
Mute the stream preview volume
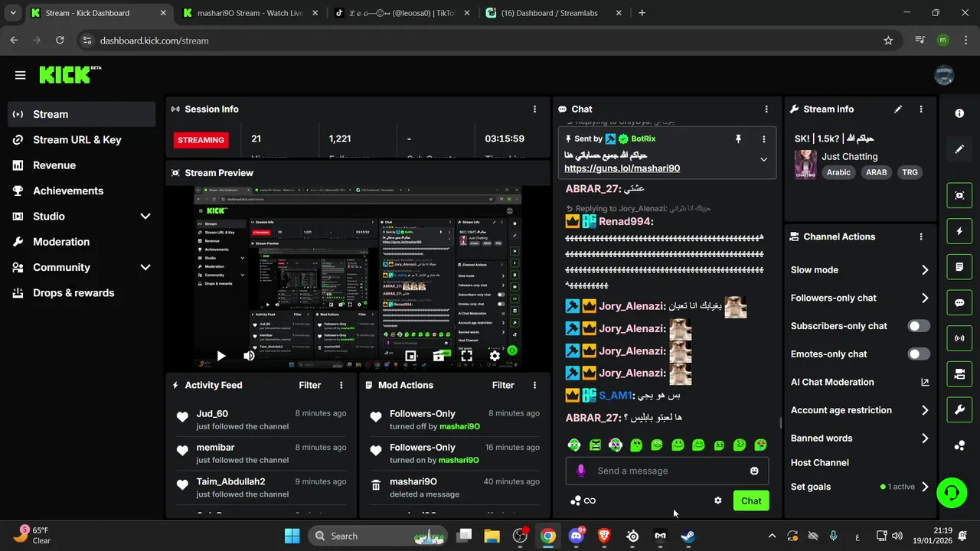tap(249, 356)
